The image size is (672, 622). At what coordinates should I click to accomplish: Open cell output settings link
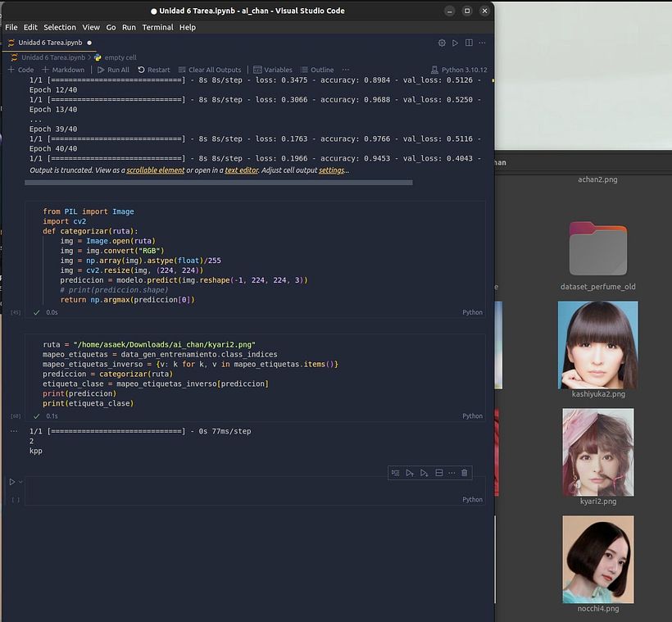[331, 170]
